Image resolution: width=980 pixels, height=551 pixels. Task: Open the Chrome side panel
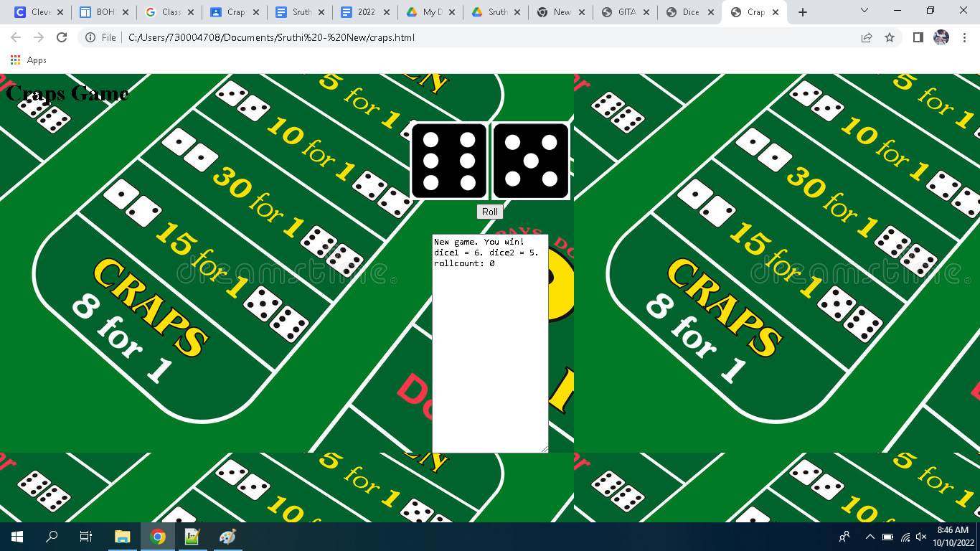[918, 37]
